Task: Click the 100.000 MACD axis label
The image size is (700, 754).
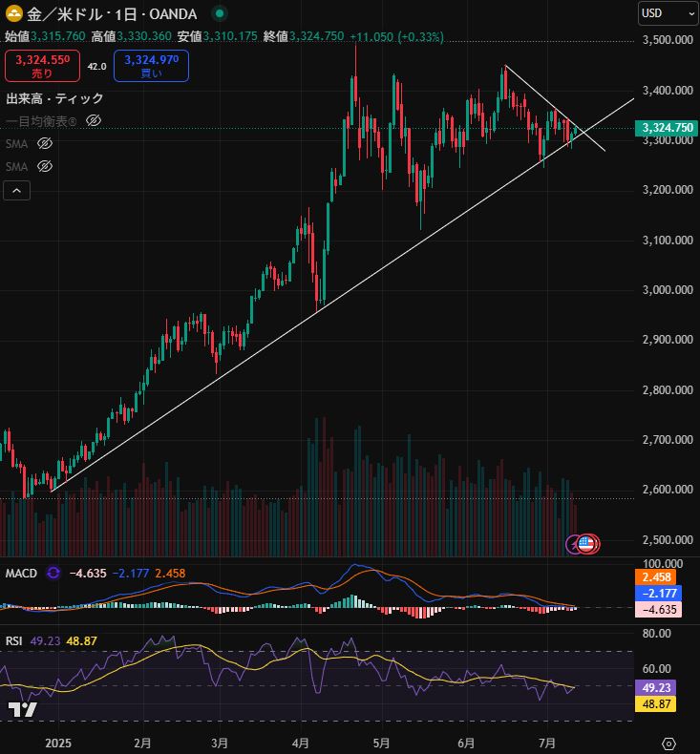Action: click(663, 563)
